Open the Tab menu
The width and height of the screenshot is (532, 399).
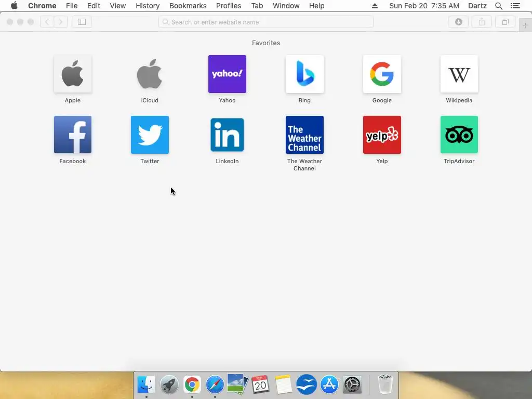pos(257,6)
